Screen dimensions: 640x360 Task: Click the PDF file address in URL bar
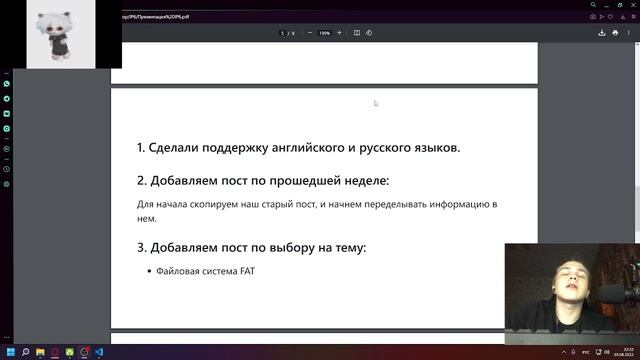(x=156, y=17)
